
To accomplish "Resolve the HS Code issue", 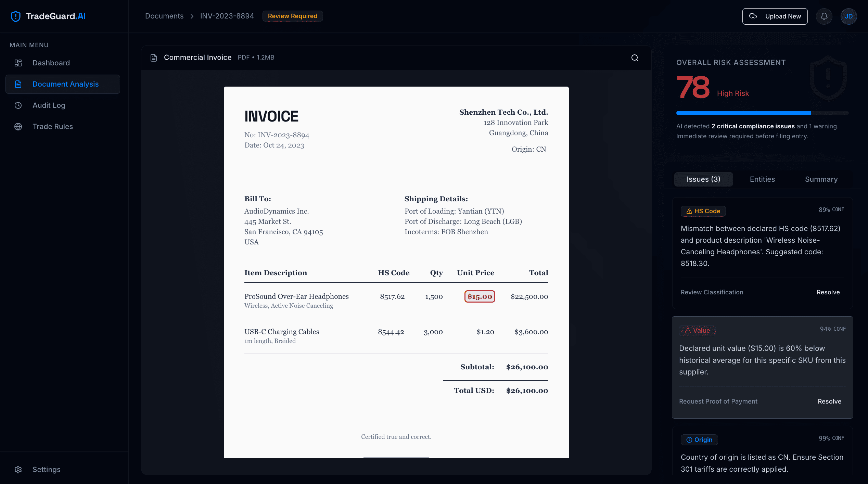I will pos(828,292).
